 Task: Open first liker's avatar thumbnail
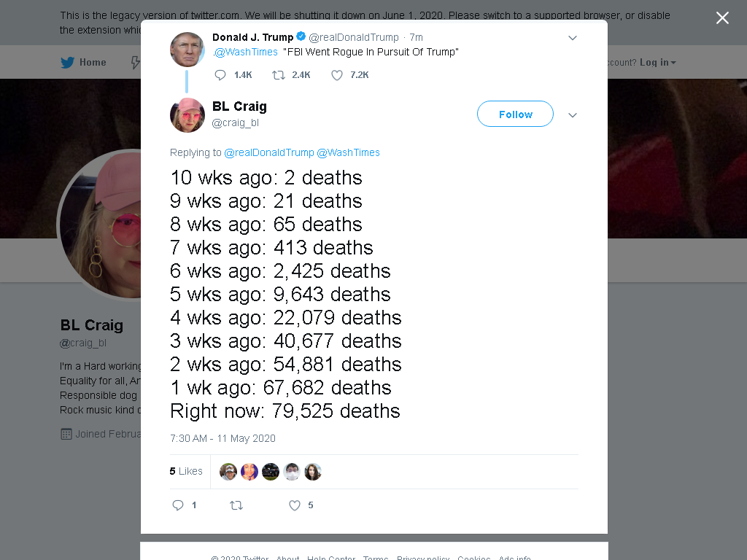coord(228,472)
